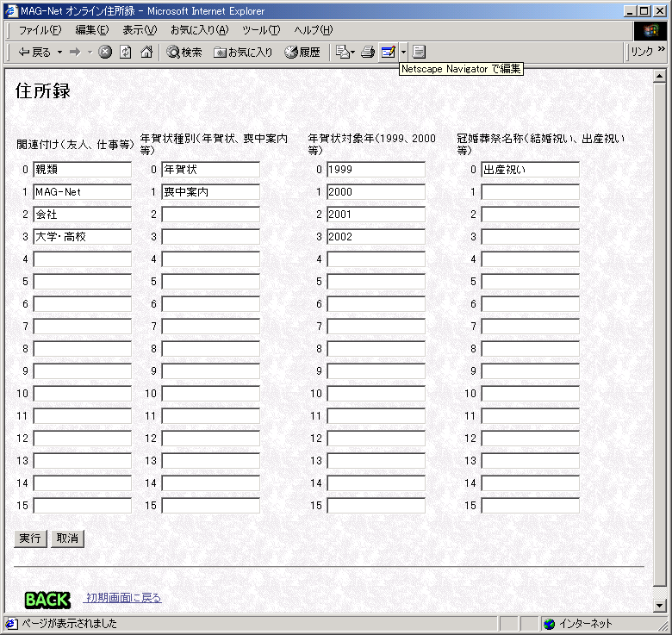Click the vertical scrollbar down arrow

660,606
